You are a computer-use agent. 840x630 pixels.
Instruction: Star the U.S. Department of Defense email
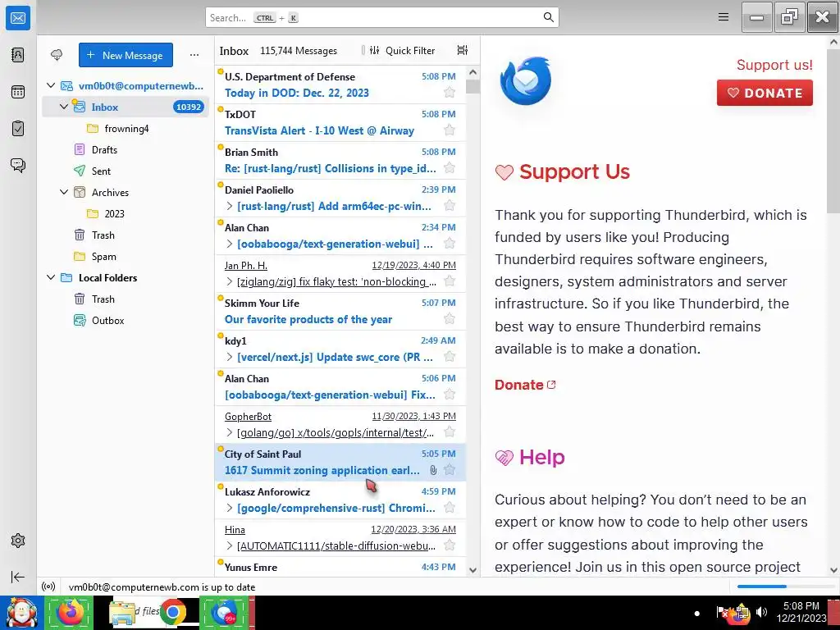pyautogui.click(x=450, y=93)
